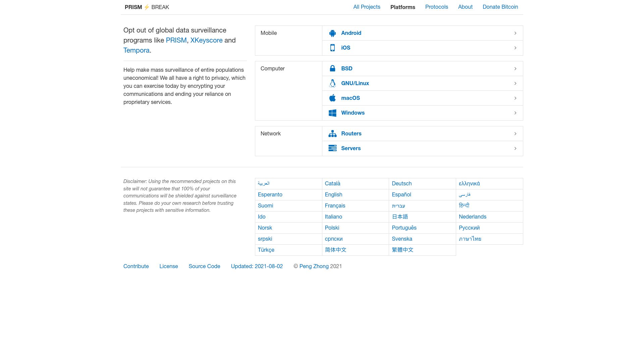Click the Windows logo icon
Viewport: 644px width, 362px height.
(x=332, y=113)
